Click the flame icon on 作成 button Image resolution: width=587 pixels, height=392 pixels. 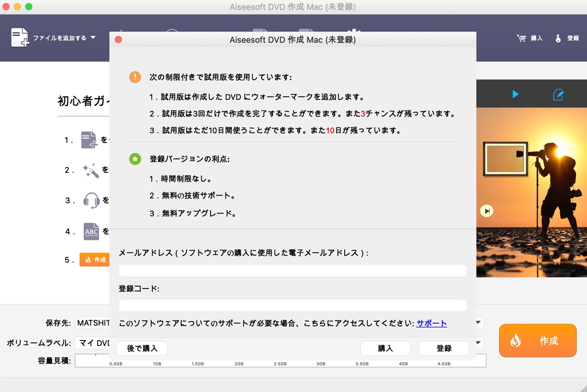(515, 341)
